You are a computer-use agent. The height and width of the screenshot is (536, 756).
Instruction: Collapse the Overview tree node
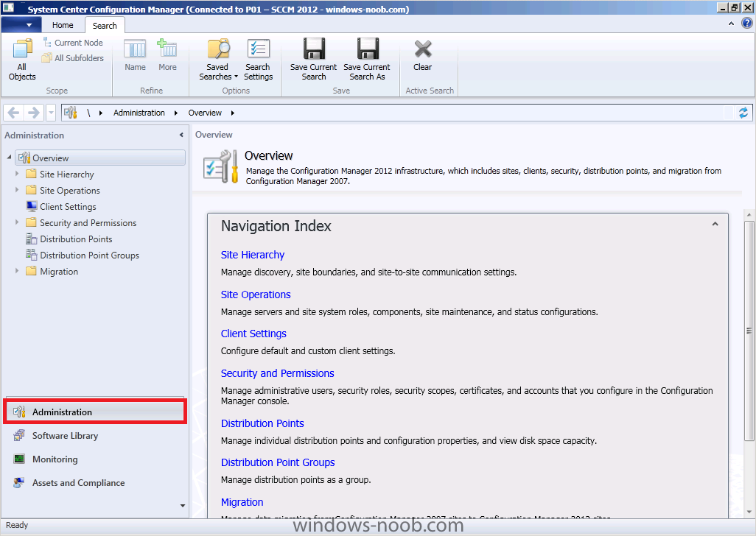[9, 158]
